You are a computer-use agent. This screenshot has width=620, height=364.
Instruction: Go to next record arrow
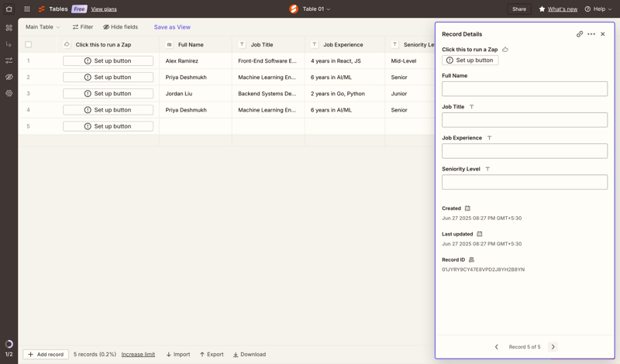coord(553,347)
